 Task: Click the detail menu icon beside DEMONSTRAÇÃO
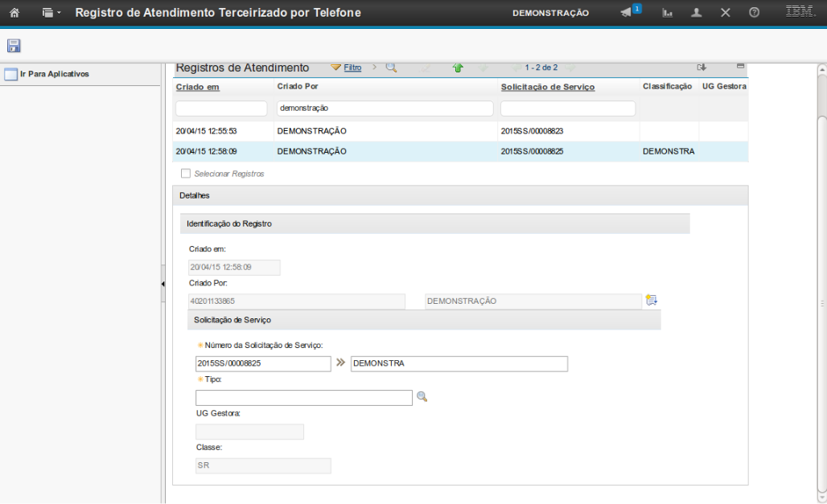click(x=651, y=301)
